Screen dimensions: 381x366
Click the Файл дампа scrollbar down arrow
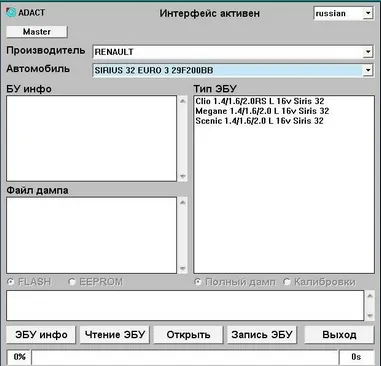click(182, 268)
